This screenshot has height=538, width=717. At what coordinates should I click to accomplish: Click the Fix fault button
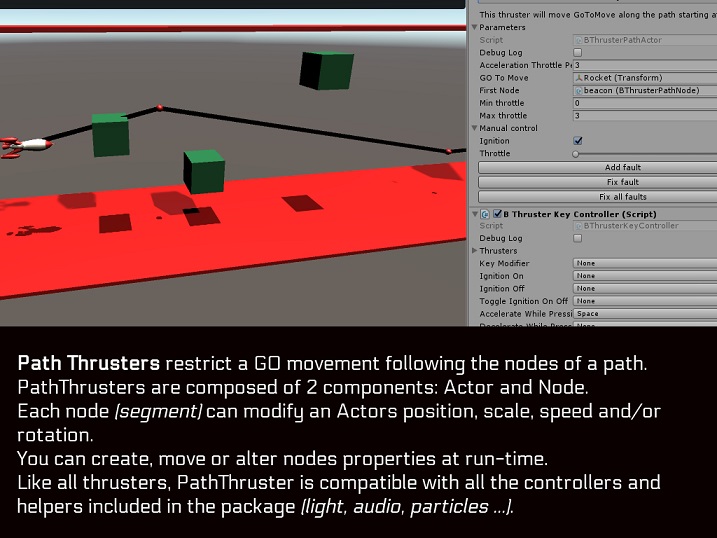point(598,182)
